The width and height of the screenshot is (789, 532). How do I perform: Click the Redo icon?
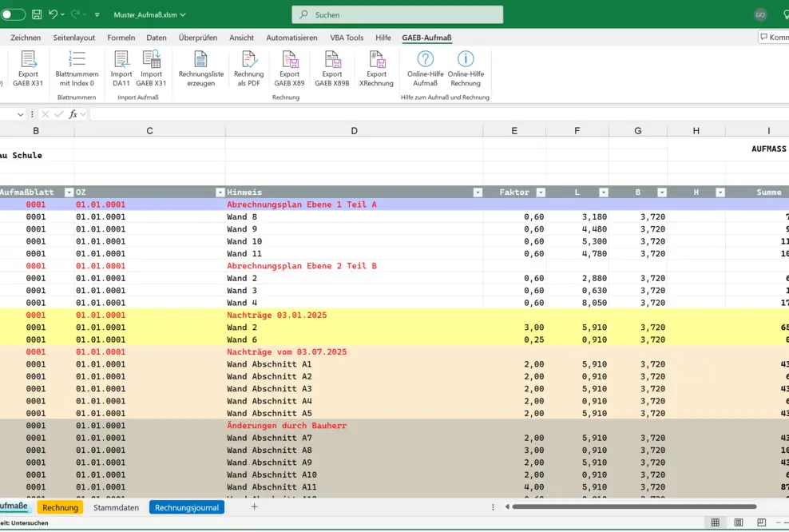coord(75,14)
